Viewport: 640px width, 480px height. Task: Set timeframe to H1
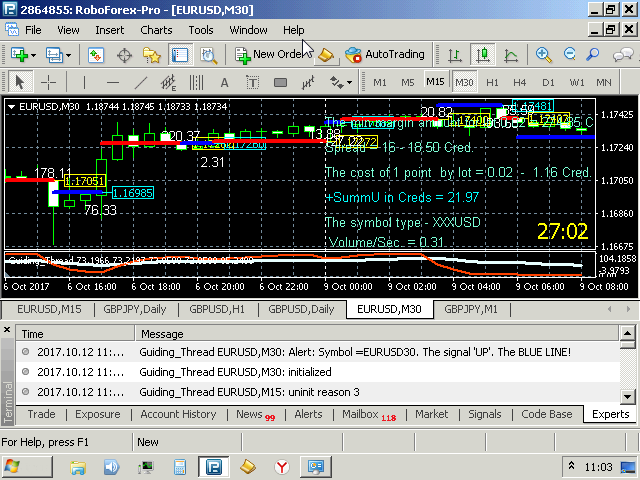pos(492,82)
